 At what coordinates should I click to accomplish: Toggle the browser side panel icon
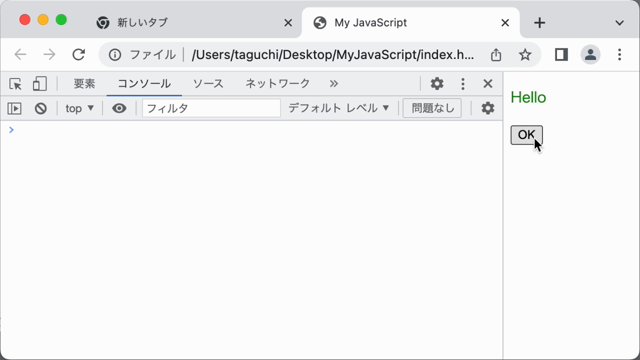pos(561,54)
